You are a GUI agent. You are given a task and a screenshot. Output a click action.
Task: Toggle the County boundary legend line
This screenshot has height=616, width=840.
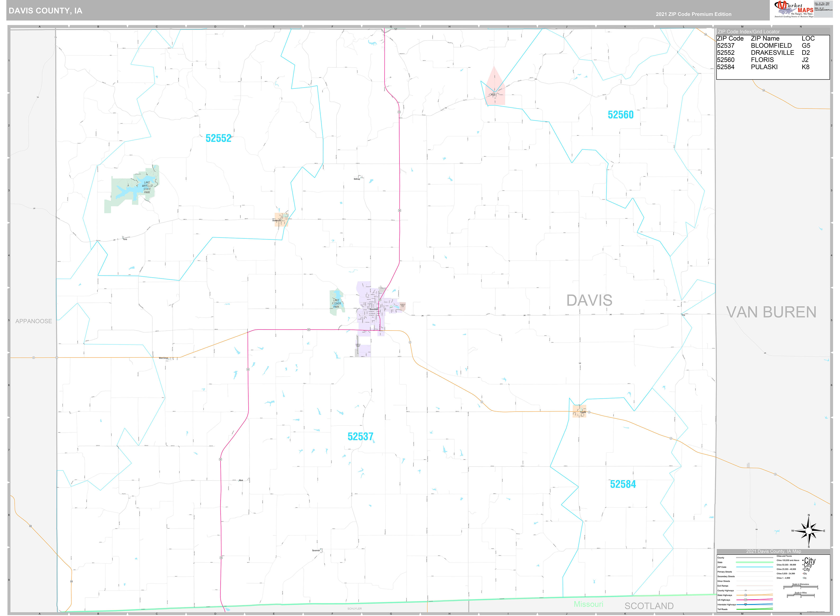[754, 557]
